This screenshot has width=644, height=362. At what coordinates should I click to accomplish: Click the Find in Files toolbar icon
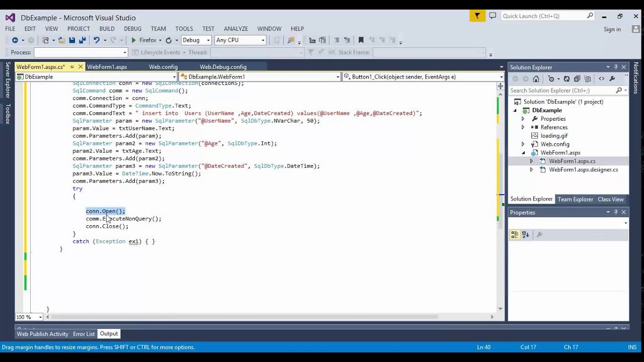coord(290,40)
